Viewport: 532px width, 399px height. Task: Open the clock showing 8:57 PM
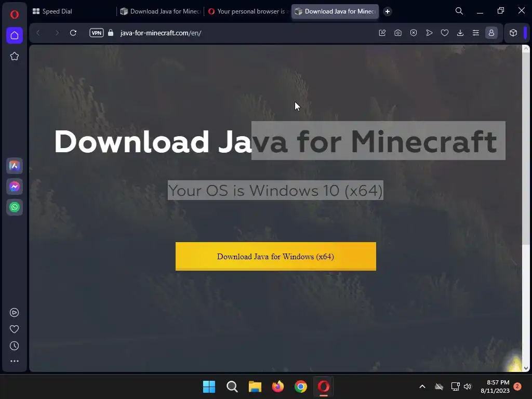coord(495,387)
